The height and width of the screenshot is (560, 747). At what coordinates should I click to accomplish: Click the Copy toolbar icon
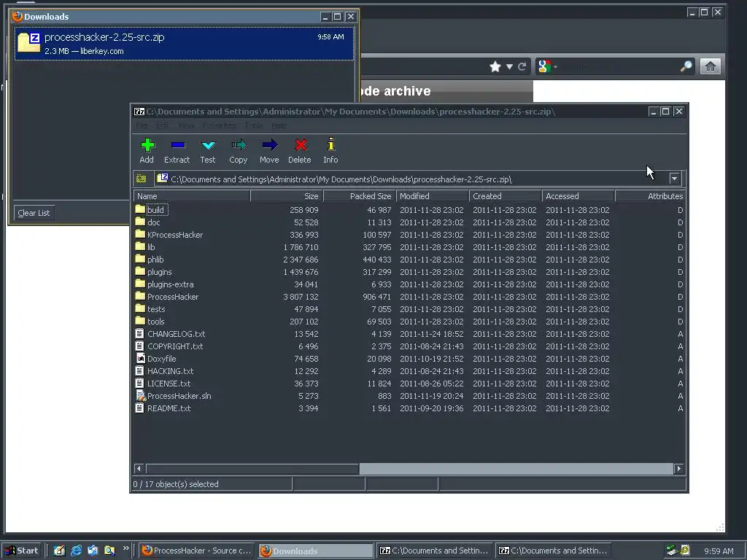pyautogui.click(x=239, y=145)
